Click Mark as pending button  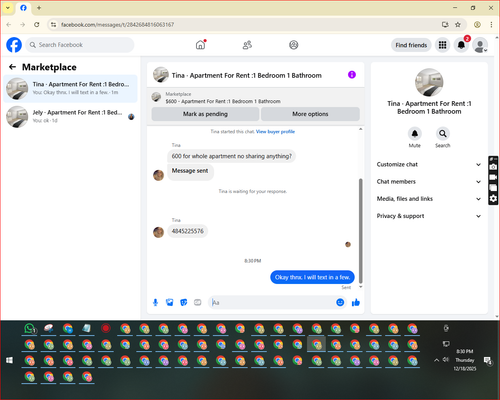[205, 114]
